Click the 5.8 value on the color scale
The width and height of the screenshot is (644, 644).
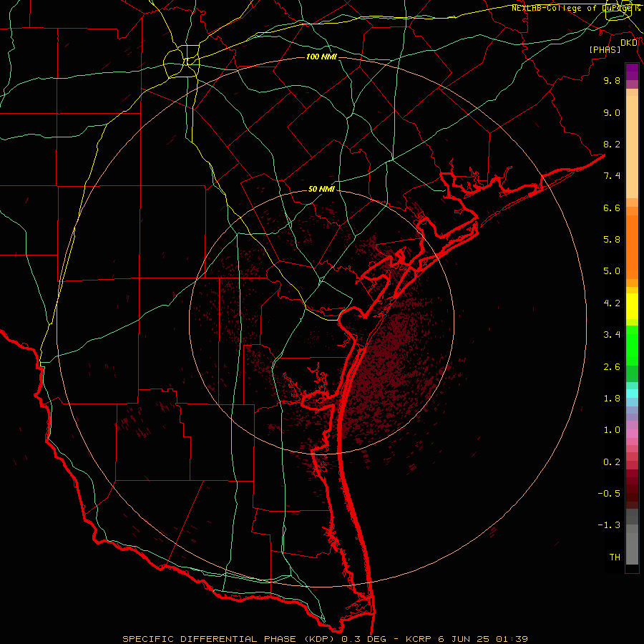[x=612, y=240]
